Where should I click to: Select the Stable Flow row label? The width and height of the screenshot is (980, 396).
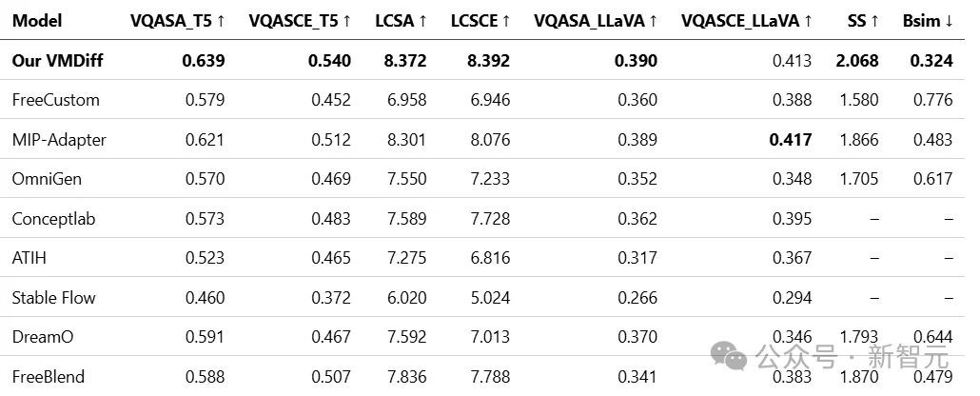[53, 298]
